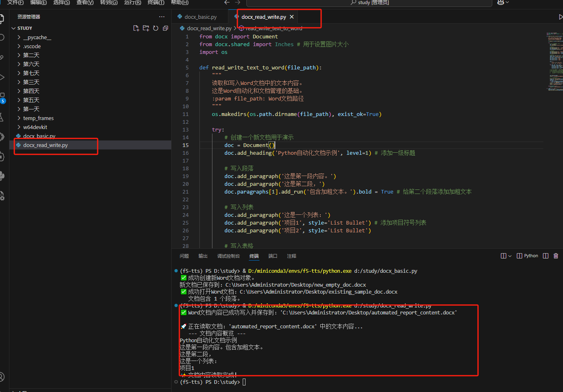The width and height of the screenshot is (563, 392).
Task: Open the 选择(S) menu
Action: (x=62, y=2)
